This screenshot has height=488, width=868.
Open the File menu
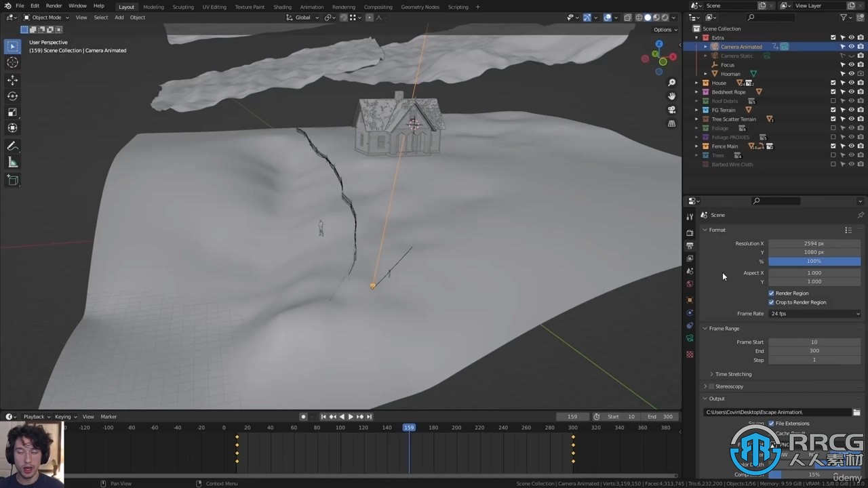coord(20,6)
